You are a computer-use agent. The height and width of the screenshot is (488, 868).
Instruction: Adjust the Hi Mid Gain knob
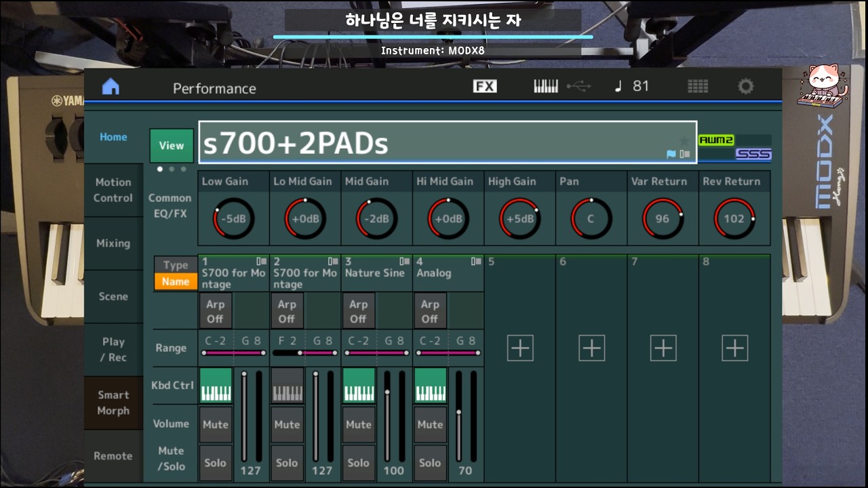pos(448,219)
